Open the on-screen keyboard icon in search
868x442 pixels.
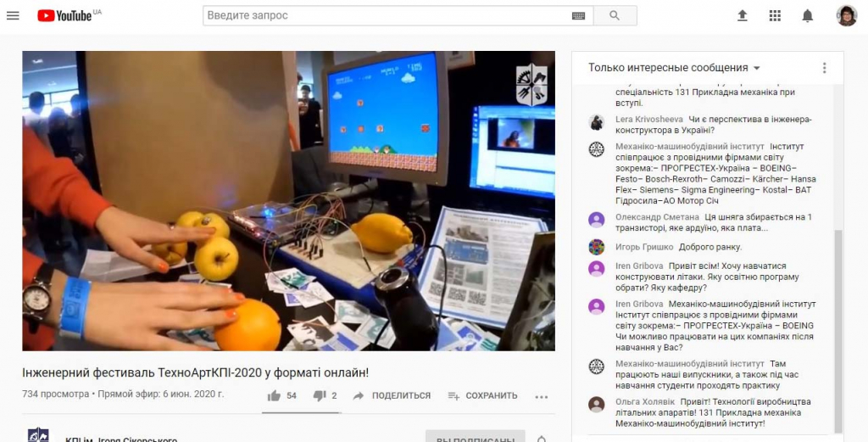tap(578, 16)
